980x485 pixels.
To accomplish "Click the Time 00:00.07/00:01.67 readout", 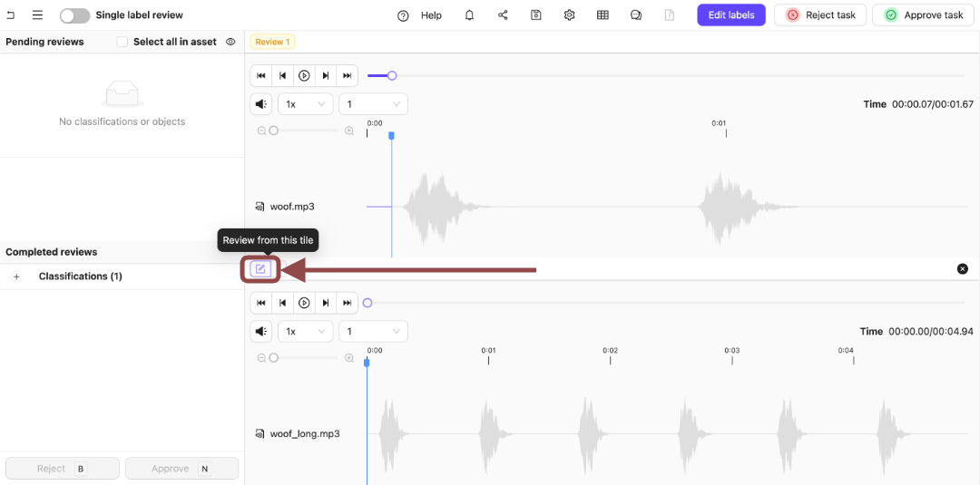I will 918,104.
